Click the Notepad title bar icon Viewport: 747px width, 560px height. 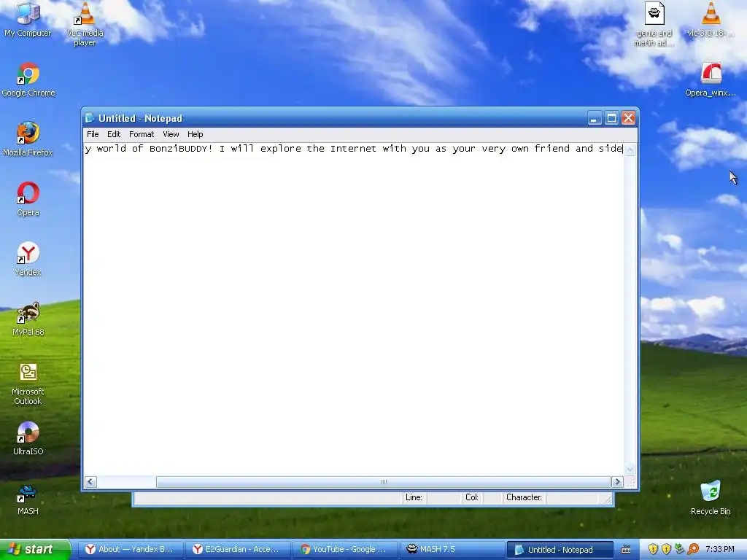point(90,118)
